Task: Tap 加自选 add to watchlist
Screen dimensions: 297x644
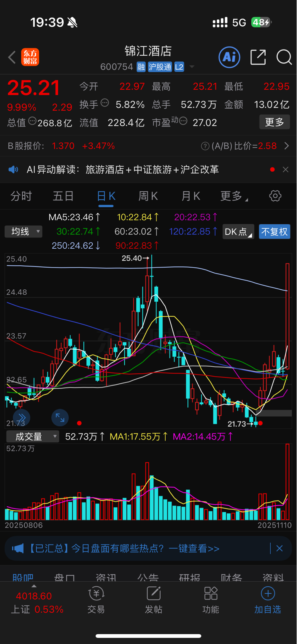Action: point(268,600)
